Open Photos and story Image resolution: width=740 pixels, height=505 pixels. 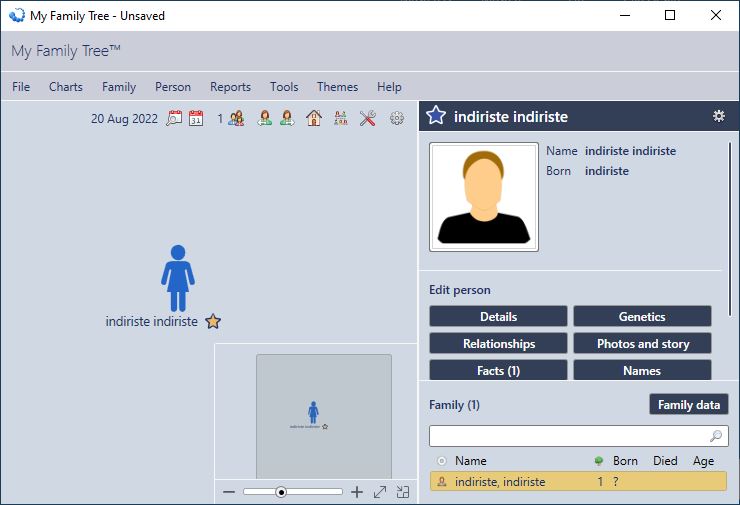tap(642, 343)
